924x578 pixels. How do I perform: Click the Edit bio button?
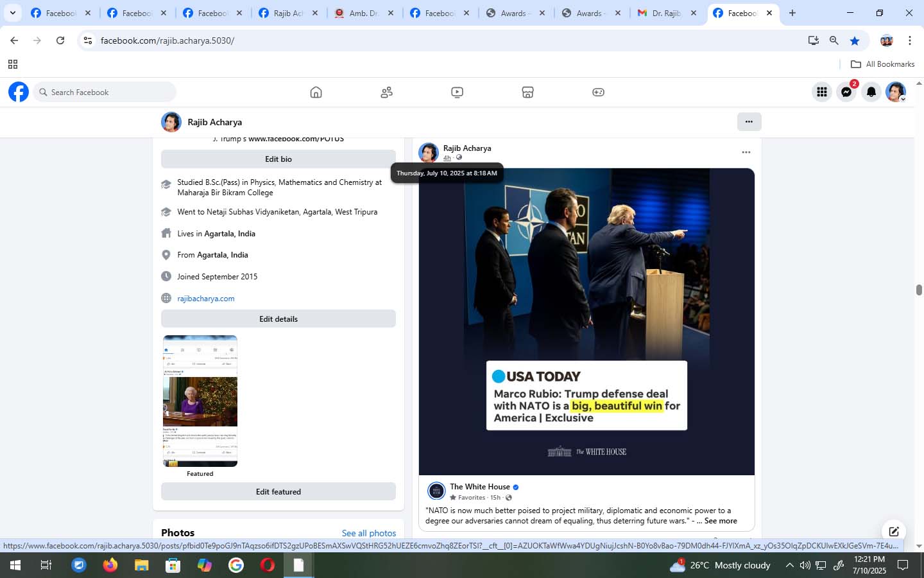click(x=278, y=159)
